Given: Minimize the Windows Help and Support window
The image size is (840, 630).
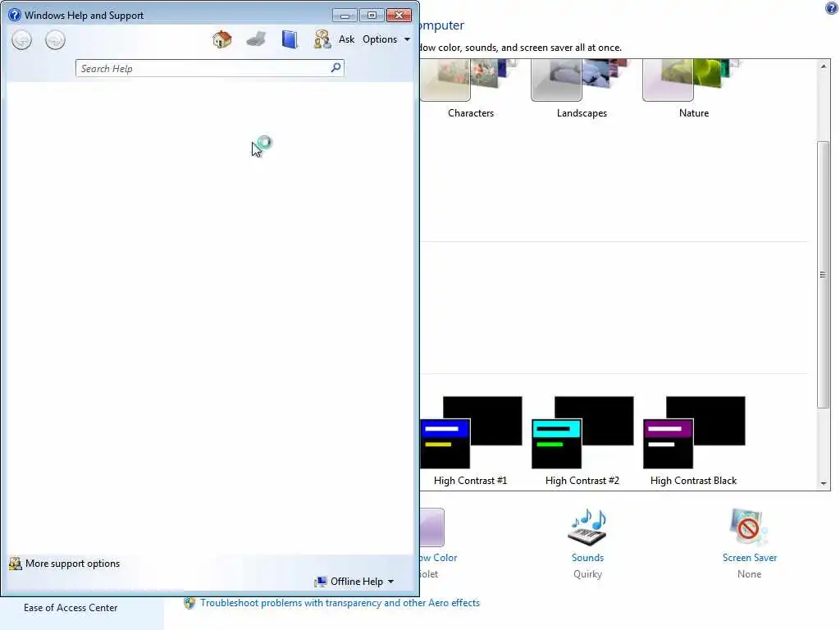Looking at the screenshot, I should point(345,15).
